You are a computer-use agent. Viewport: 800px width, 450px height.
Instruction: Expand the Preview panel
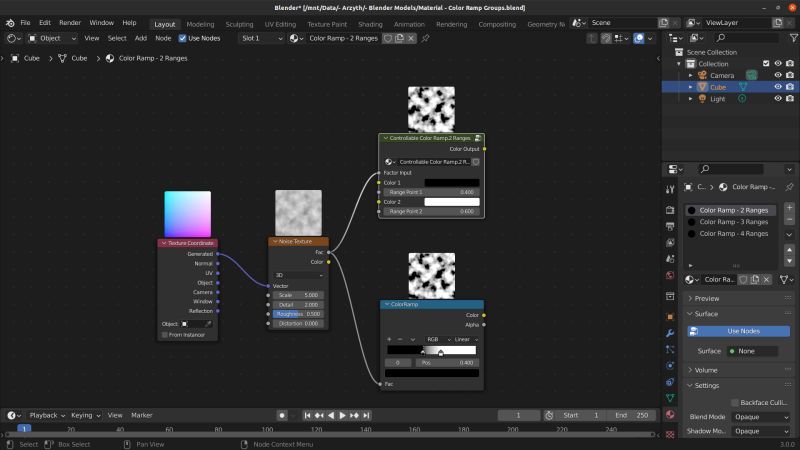[707, 298]
